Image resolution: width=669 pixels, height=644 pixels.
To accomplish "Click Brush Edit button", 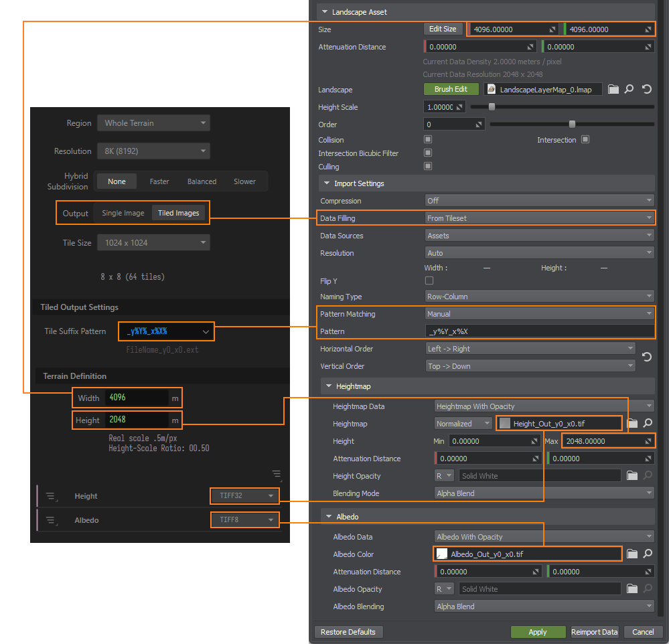I will pyautogui.click(x=451, y=89).
